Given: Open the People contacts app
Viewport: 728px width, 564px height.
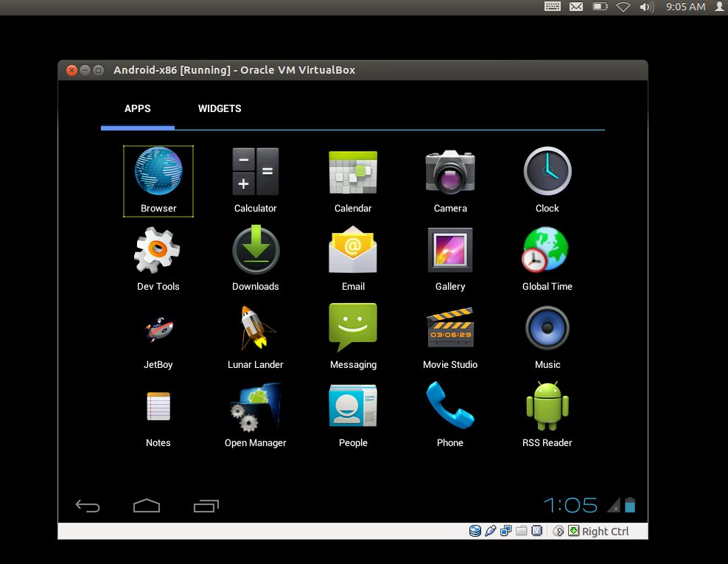Looking at the screenshot, I should pos(353,416).
